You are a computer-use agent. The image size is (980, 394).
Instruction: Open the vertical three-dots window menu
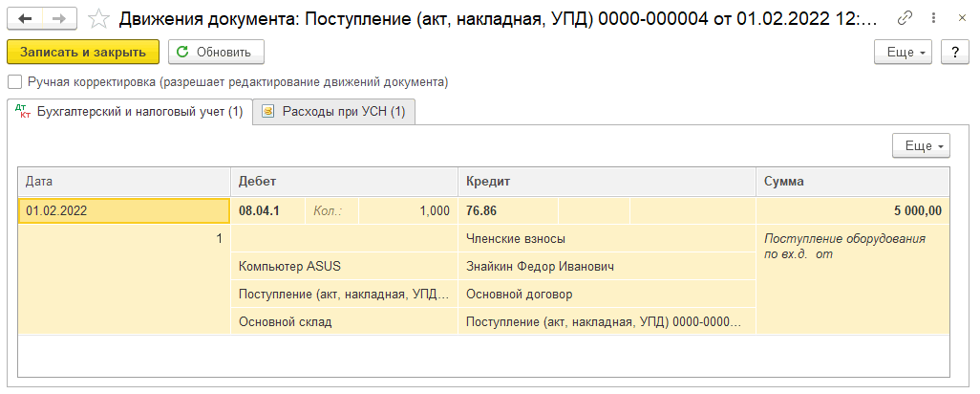click(931, 18)
